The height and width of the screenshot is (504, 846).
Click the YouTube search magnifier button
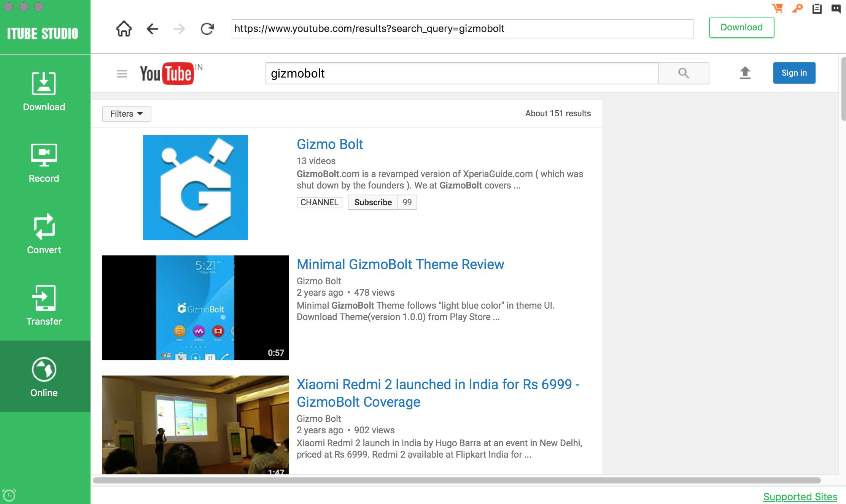(x=684, y=73)
